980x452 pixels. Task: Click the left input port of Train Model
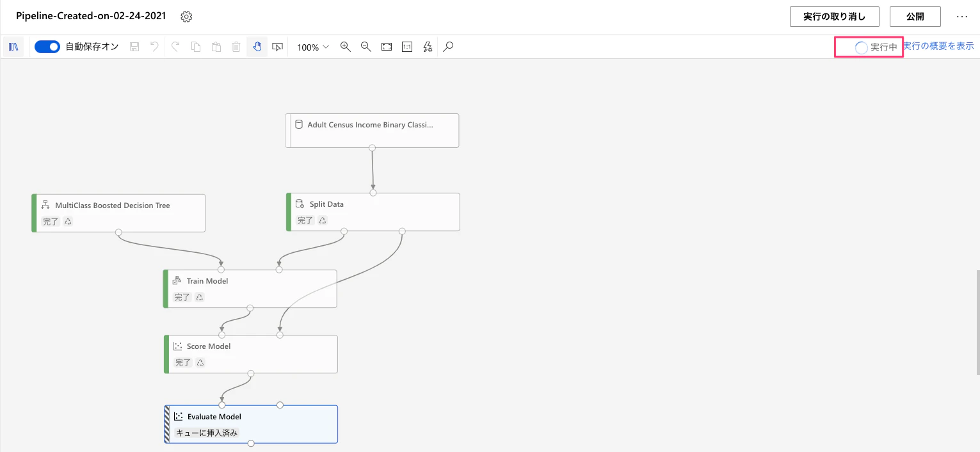[x=221, y=270]
